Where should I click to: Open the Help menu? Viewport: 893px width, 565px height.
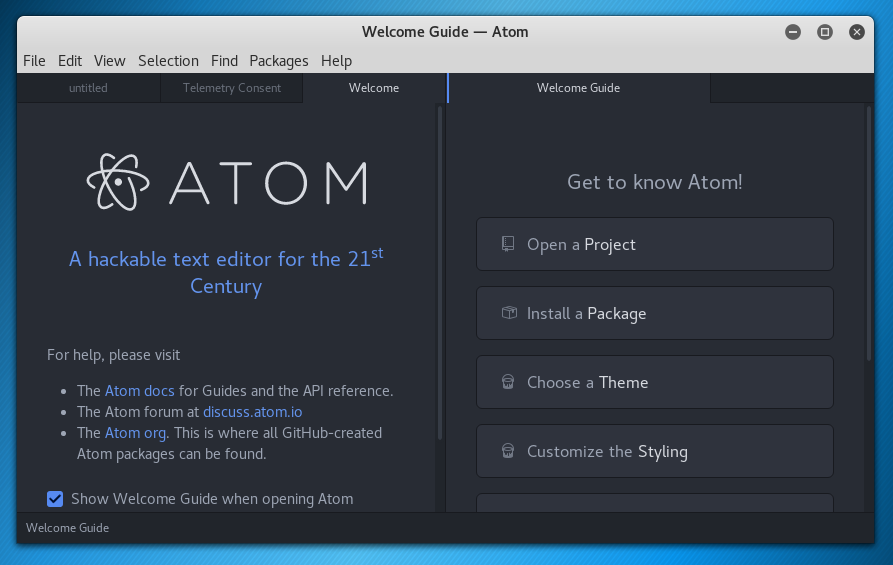pos(337,61)
